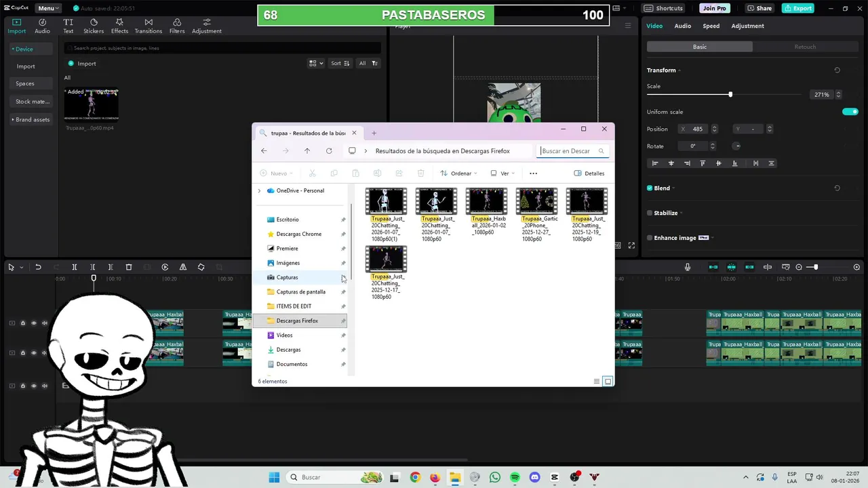Select the Retouch sub-tab
Screen dimensions: 868x488
coord(805,47)
